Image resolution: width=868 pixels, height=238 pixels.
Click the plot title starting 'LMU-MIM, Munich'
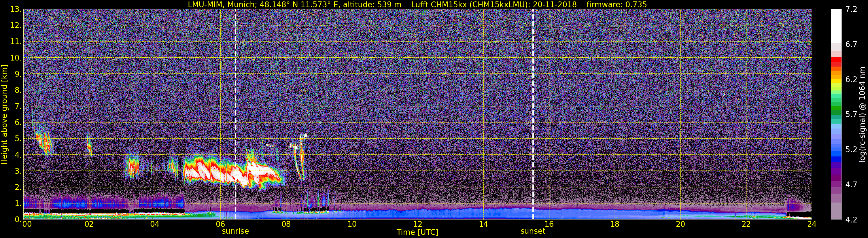pyautogui.click(x=417, y=4)
